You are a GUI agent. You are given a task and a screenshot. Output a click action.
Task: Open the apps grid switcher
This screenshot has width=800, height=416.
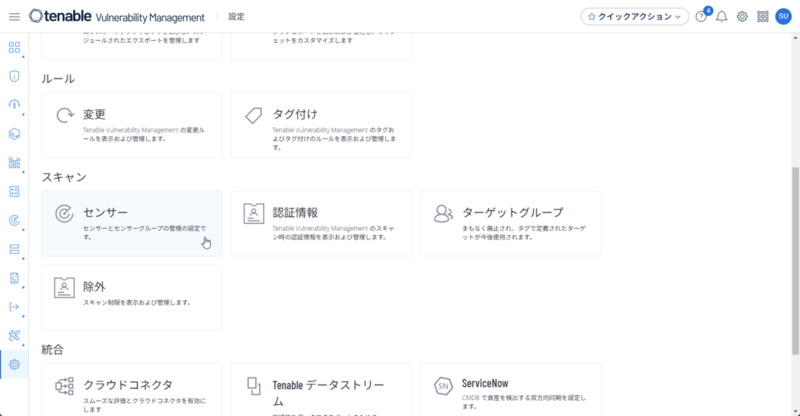pos(763,17)
